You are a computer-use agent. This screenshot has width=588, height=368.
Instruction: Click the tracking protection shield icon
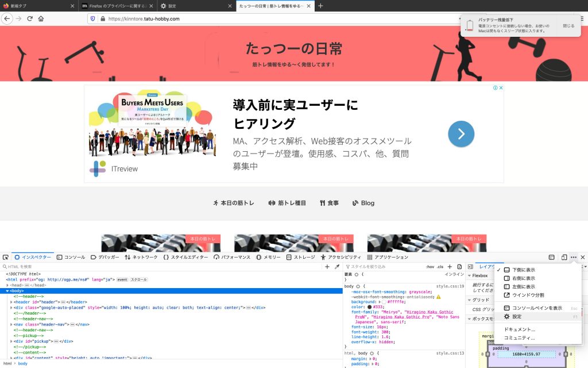coord(92,18)
